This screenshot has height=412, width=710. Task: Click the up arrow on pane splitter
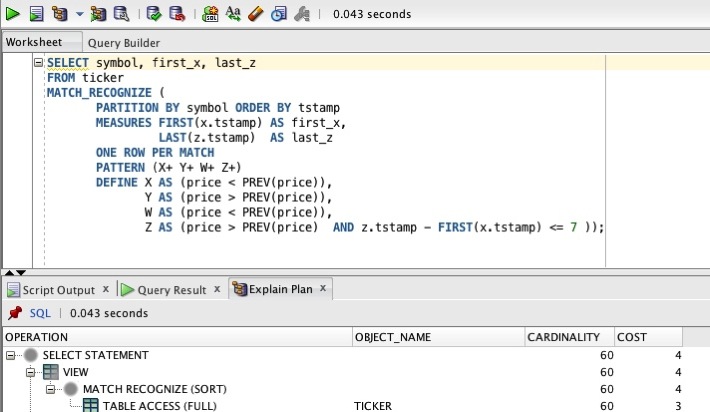point(9,273)
